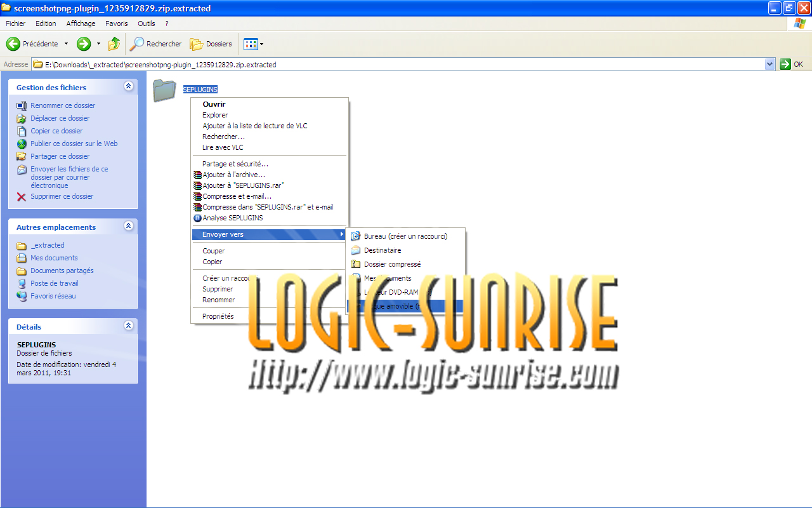
Task: Click Ajouter à l'archive... menu entry
Action: point(233,175)
